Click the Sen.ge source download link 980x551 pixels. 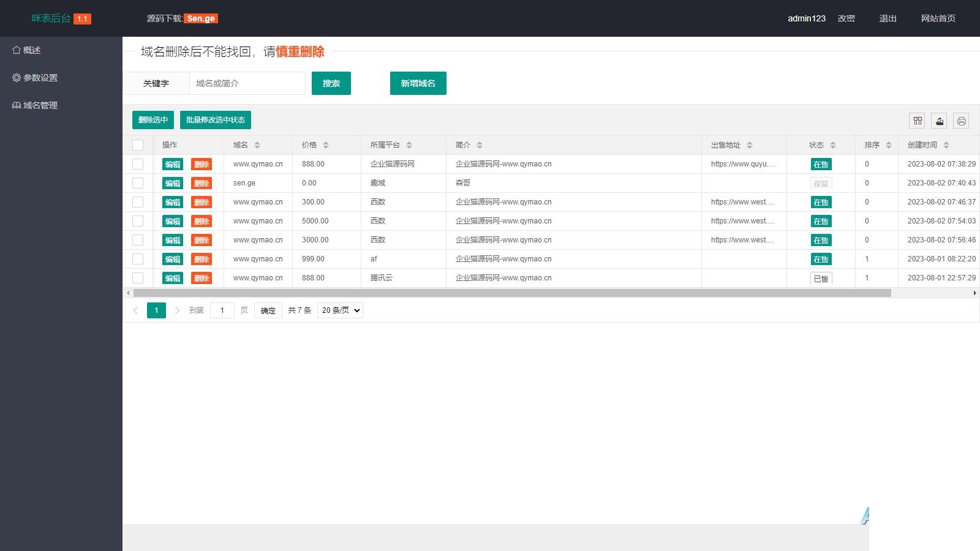click(201, 18)
